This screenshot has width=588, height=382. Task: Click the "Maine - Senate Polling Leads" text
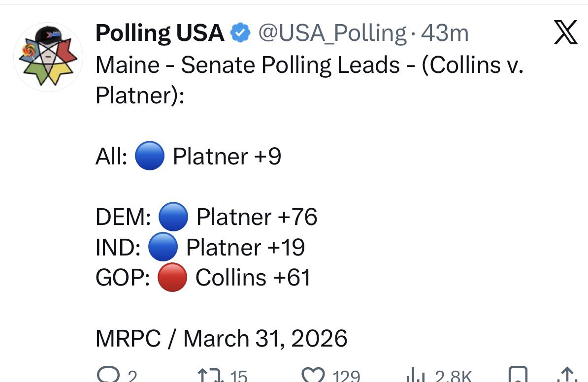click(247, 65)
